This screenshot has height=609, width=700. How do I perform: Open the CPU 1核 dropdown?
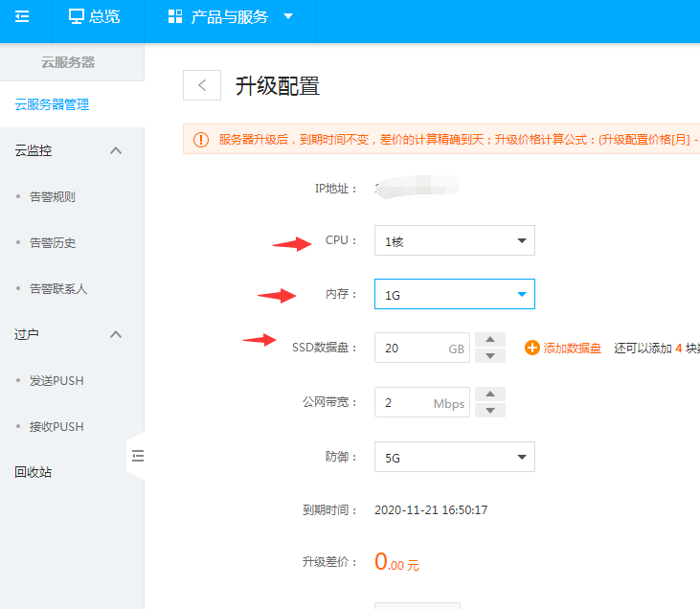454,241
